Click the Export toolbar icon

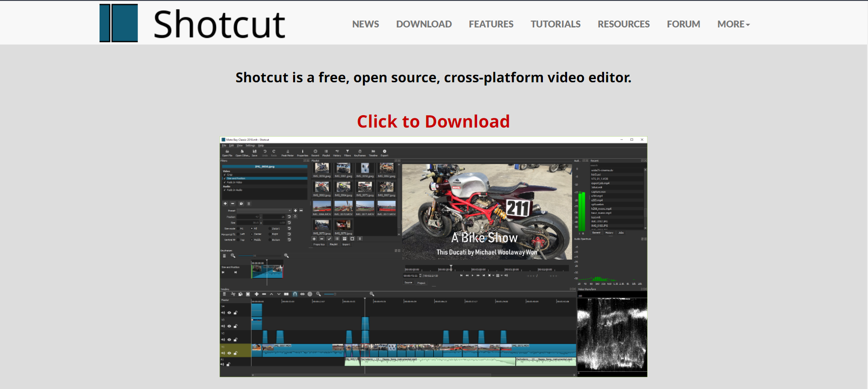[384, 153]
